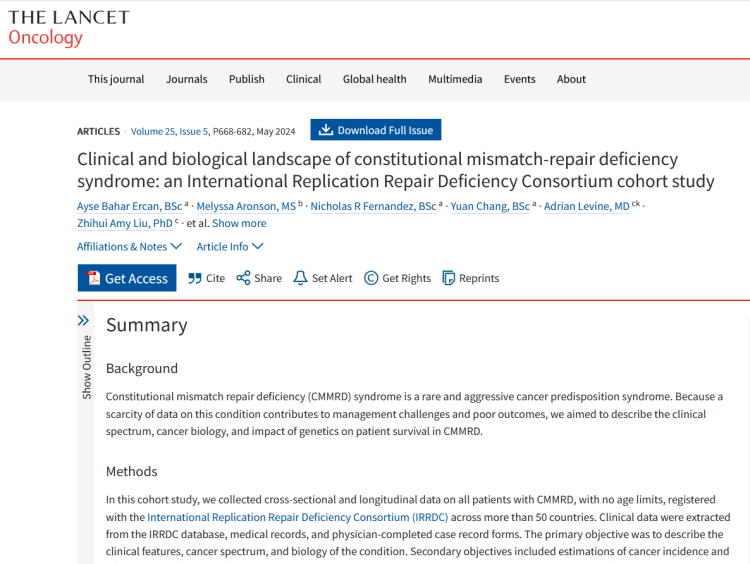Click the PDF icon on Get Access

click(x=93, y=278)
